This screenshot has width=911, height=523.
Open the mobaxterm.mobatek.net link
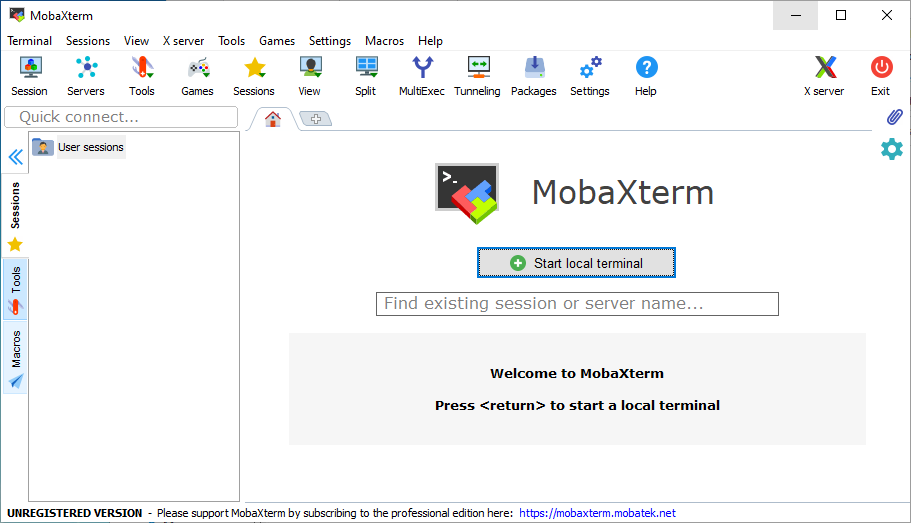tap(597, 513)
